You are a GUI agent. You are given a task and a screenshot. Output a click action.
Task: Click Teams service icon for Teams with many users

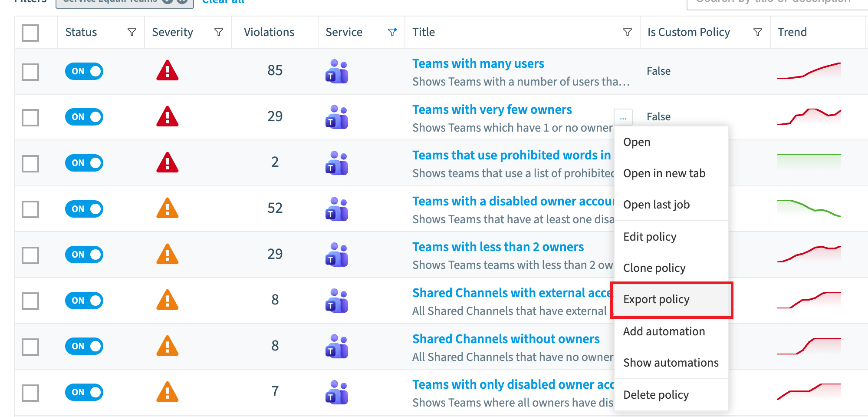pos(337,71)
